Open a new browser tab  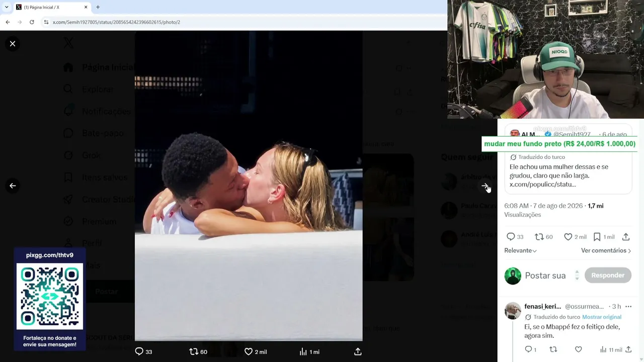tap(98, 7)
